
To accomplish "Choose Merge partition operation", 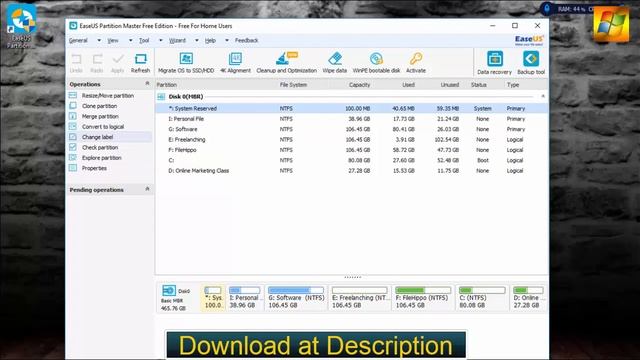I will [100, 116].
